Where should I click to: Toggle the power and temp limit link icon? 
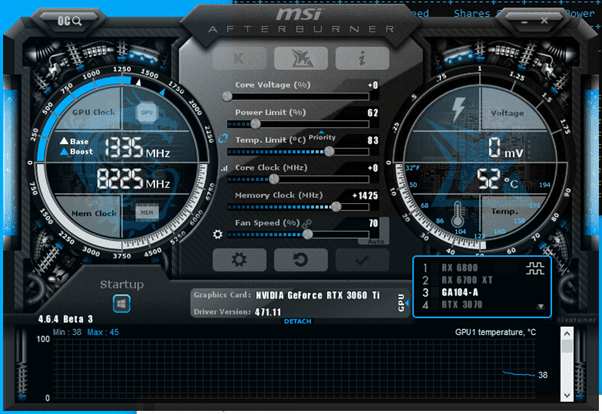tap(223, 139)
